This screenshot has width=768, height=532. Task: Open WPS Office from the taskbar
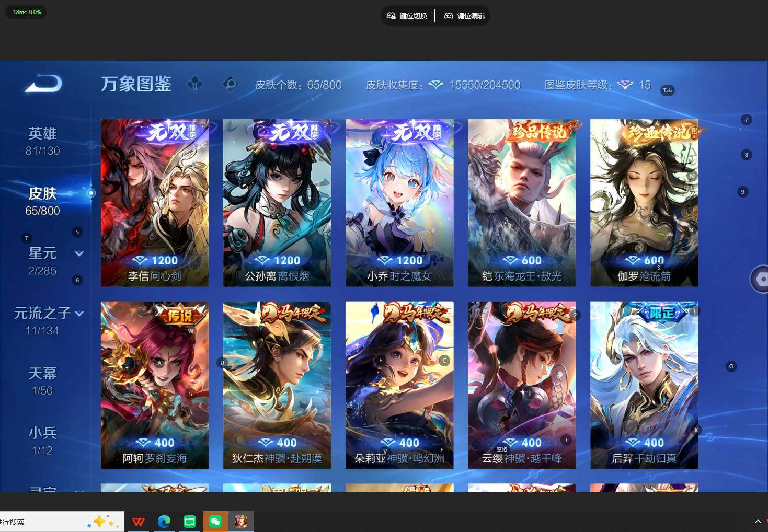click(139, 522)
